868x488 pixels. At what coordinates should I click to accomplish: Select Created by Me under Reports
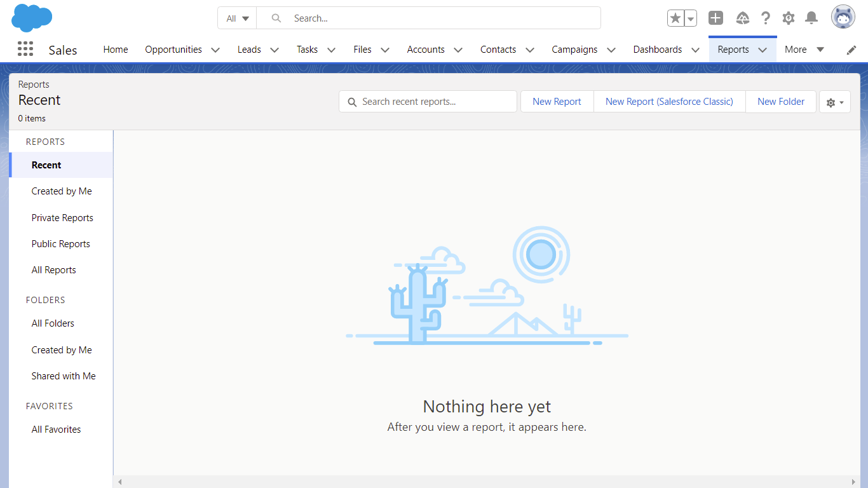[62, 191]
